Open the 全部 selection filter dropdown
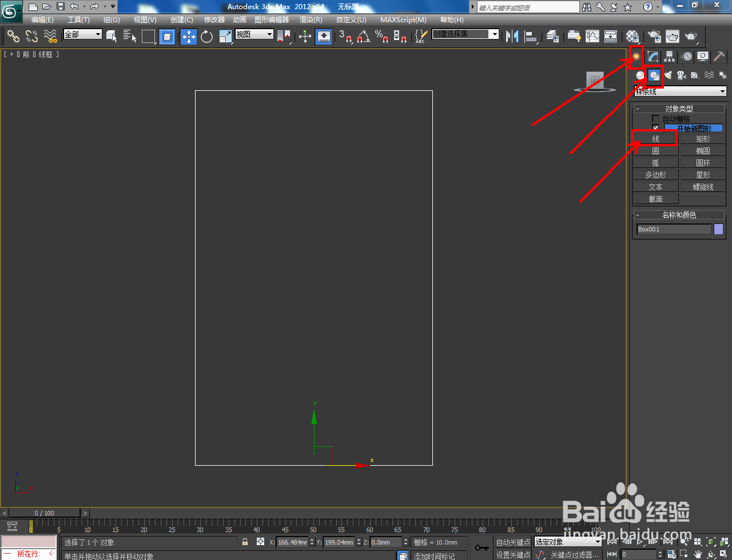The image size is (732, 560). (82, 34)
